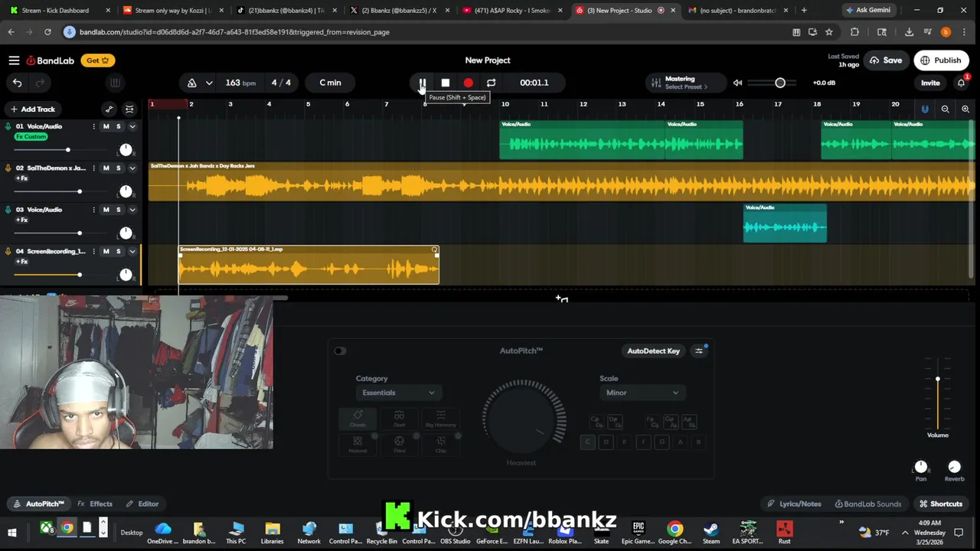Click bar 10 on timeline ruler
This screenshot has height=551, width=980.
pyautogui.click(x=505, y=104)
